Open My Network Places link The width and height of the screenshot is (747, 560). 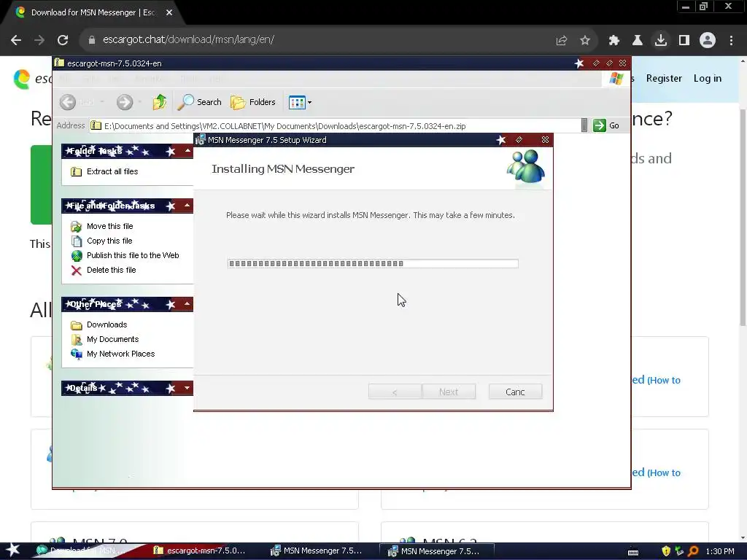tap(113, 354)
